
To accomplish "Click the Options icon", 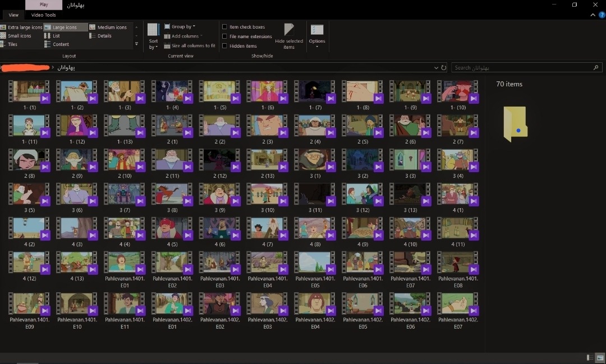I will (317, 30).
